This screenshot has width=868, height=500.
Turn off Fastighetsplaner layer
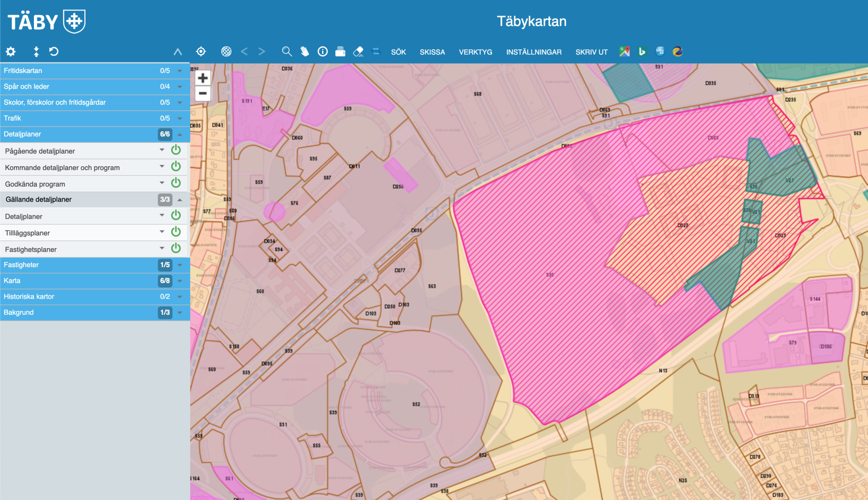[176, 249]
